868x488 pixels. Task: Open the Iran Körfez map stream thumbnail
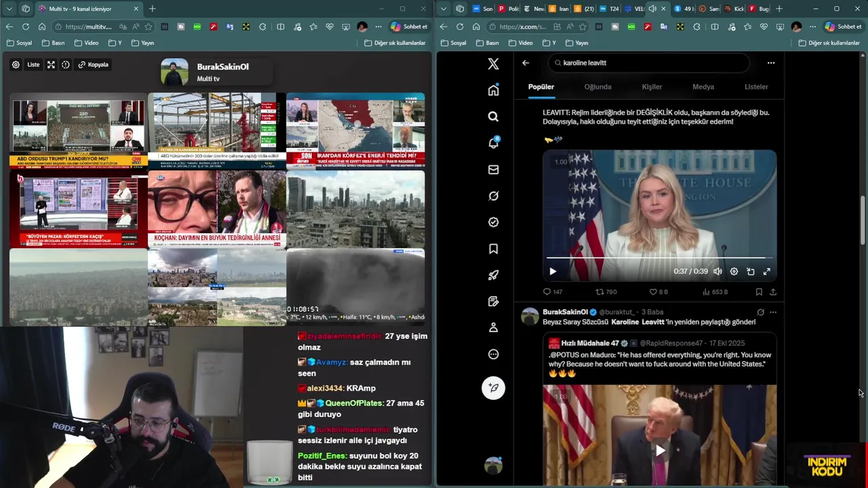pos(355,131)
